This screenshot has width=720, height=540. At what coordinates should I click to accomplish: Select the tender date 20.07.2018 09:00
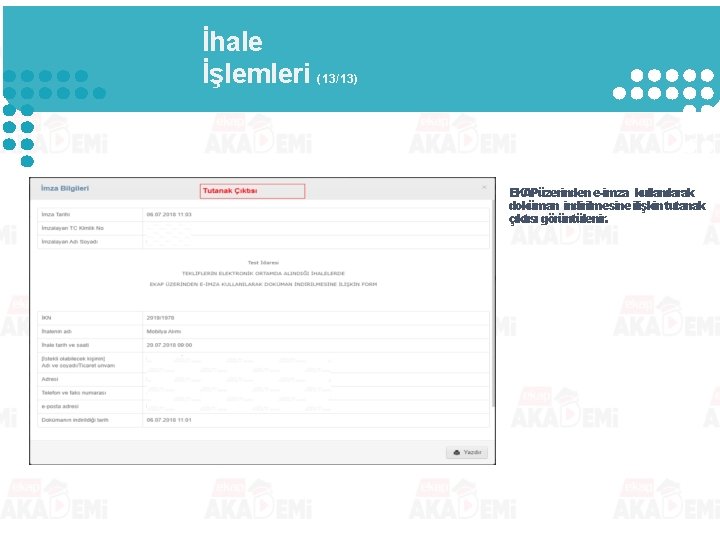(x=169, y=345)
